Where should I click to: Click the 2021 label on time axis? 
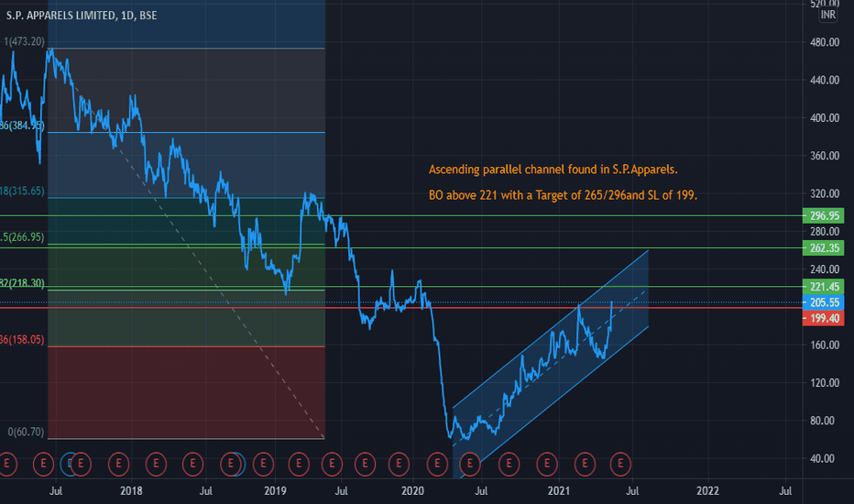point(558,491)
